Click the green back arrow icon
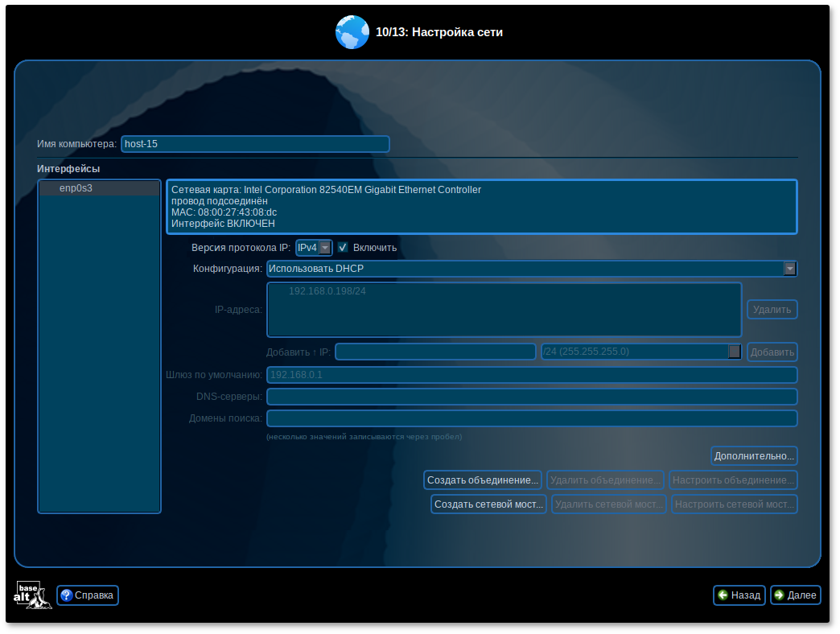Viewport: 840px width, 634px height. (723, 595)
